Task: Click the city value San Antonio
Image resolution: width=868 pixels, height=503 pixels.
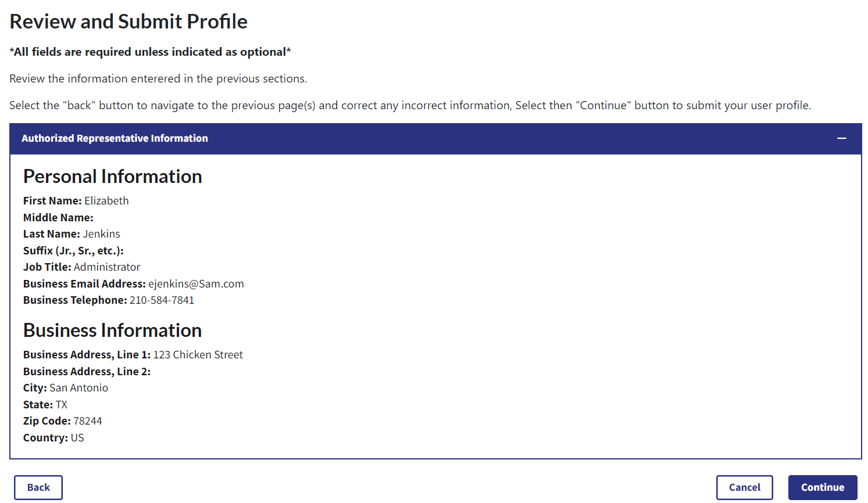Action: point(78,388)
